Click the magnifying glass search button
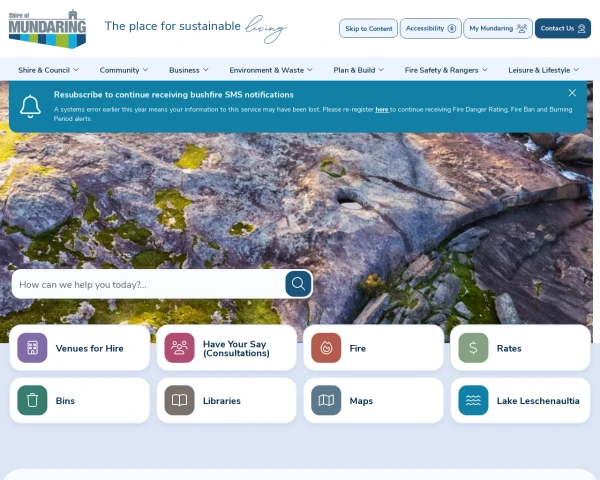 coord(298,284)
